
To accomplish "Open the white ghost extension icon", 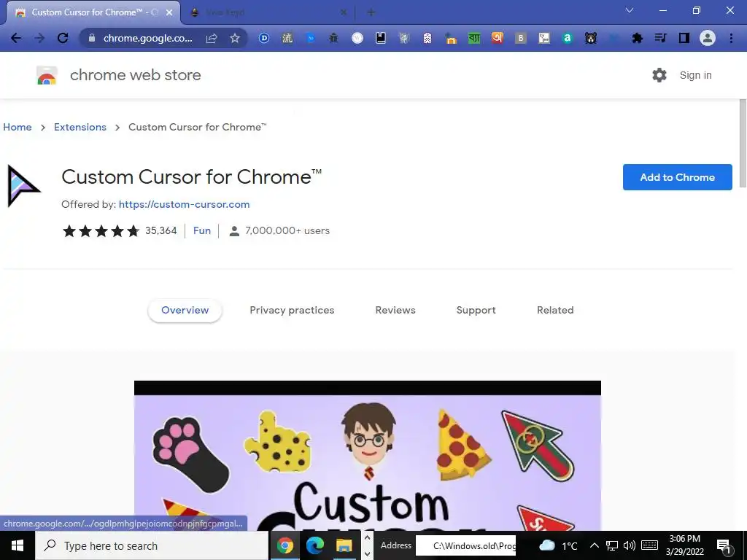I will [x=427, y=38].
